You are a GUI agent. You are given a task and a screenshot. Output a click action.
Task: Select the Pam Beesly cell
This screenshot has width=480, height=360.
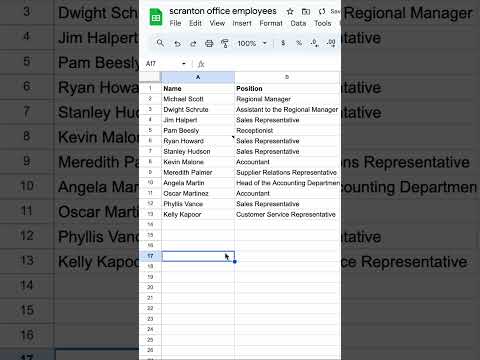tap(198, 130)
